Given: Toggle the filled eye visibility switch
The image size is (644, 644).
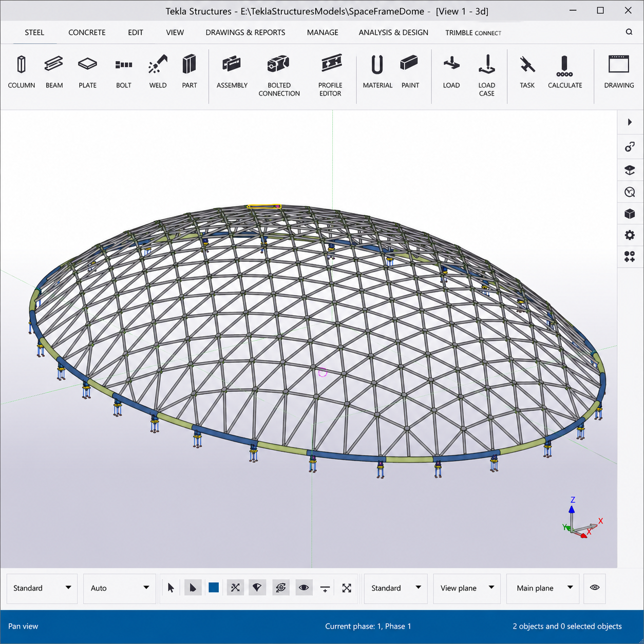Looking at the screenshot, I should (x=304, y=588).
